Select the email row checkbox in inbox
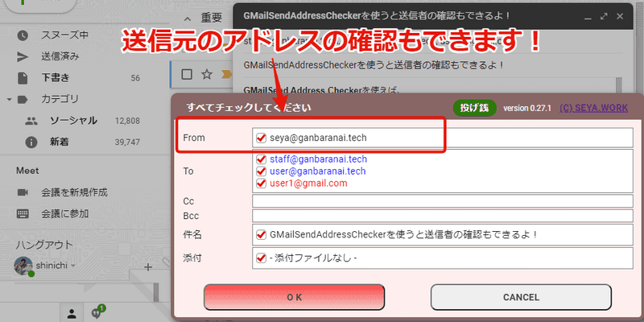Viewport: 644px width, 322px height. pyautogui.click(x=187, y=74)
